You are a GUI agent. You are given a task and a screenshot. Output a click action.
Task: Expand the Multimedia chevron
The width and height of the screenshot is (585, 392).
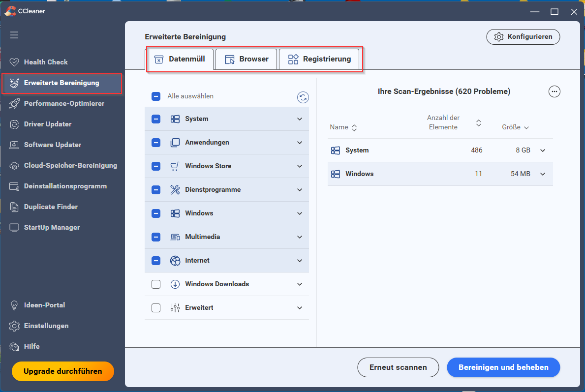300,237
